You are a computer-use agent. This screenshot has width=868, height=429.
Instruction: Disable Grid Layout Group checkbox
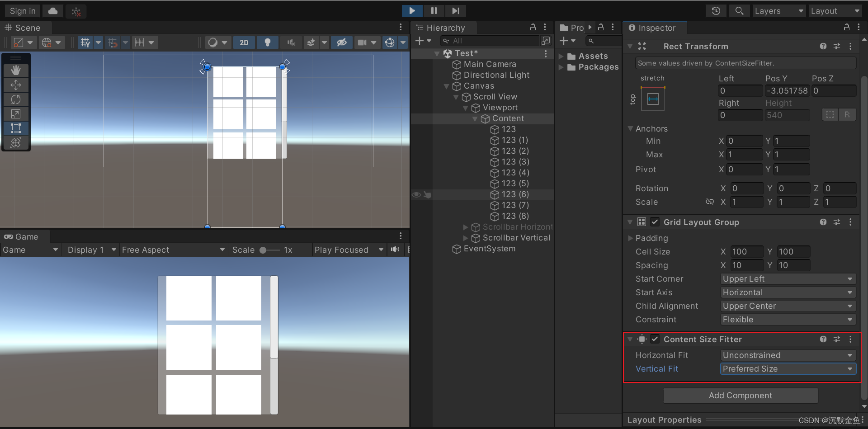(x=655, y=222)
